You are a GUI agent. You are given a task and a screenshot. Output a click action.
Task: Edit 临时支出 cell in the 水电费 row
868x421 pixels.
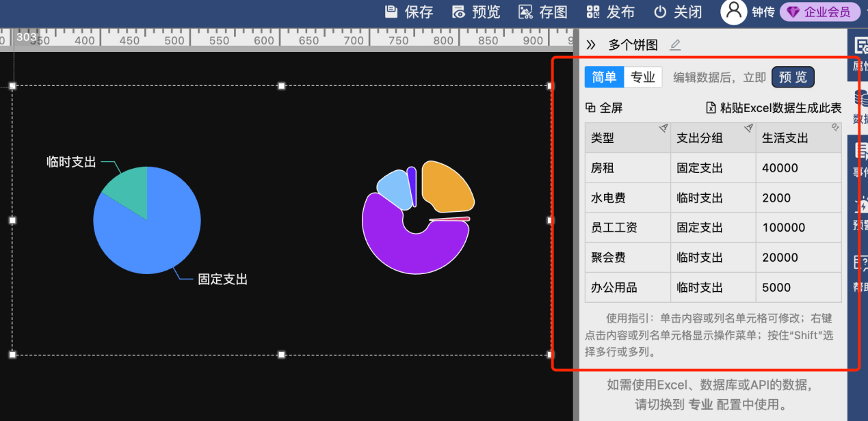[713, 198]
